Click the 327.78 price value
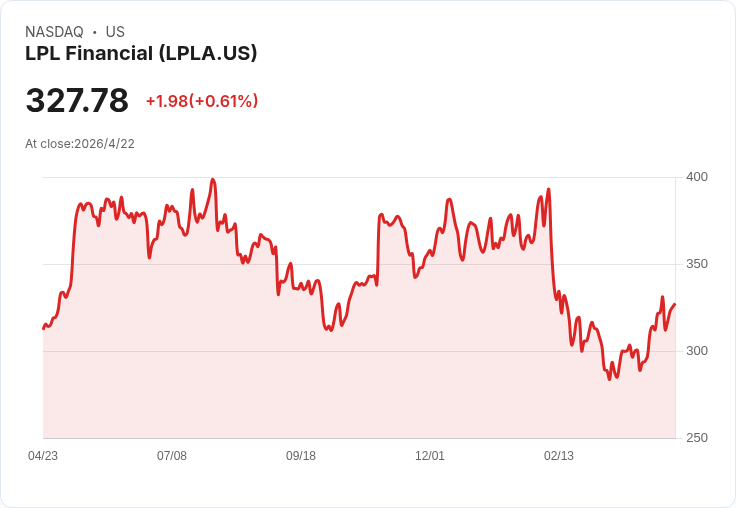The width and height of the screenshot is (736, 508). pos(77,100)
